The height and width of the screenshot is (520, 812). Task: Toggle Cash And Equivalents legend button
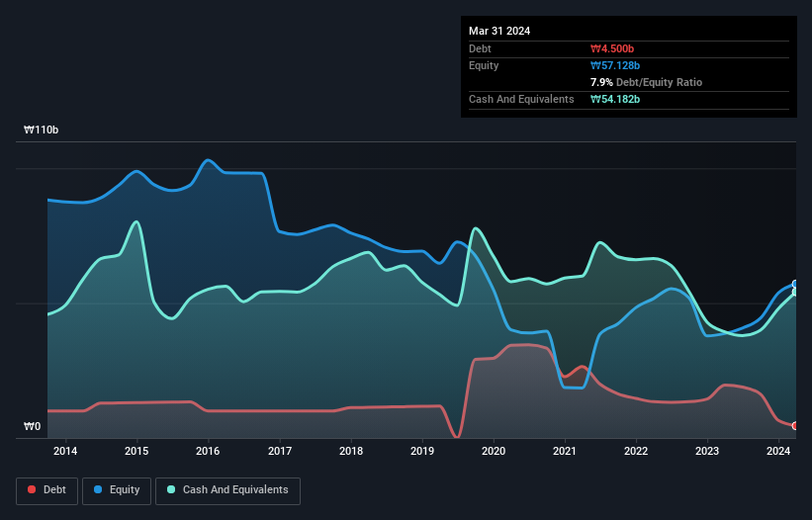click(x=227, y=490)
